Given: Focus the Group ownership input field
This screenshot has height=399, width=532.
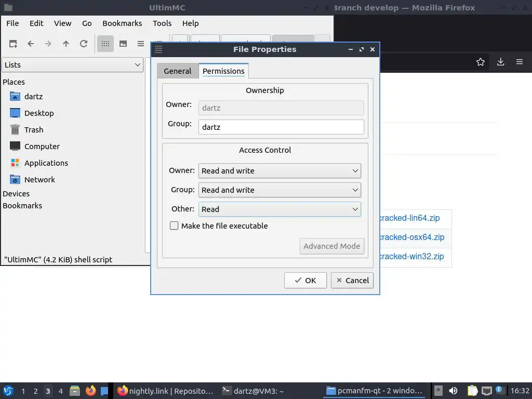Looking at the screenshot, I should point(281,127).
